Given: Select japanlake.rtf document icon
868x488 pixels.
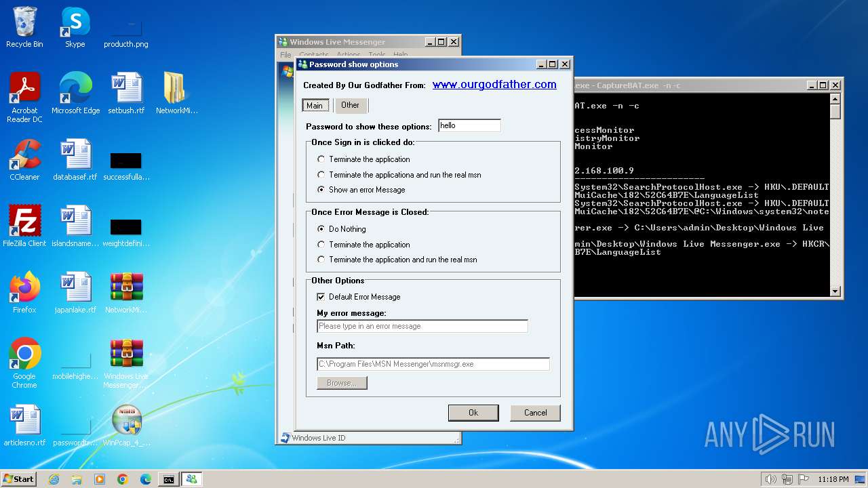Looking at the screenshot, I should click(x=75, y=293).
